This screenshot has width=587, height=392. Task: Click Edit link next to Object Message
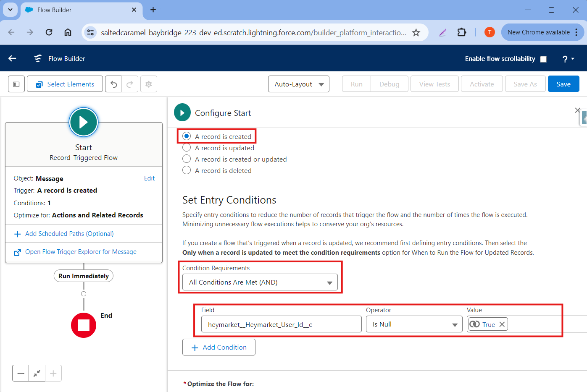pyautogui.click(x=149, y=178)
